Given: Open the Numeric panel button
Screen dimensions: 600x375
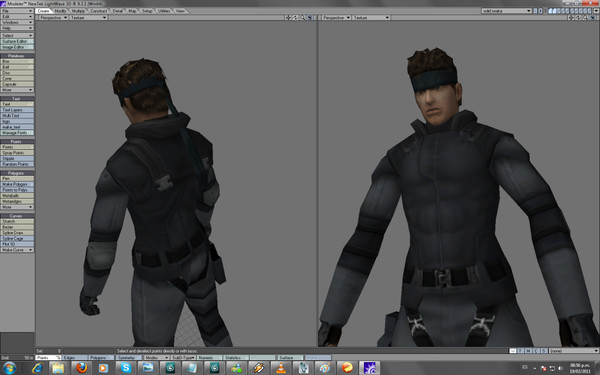Looking at the screenshot, I should pyautogui.click(x=209, y=357).
